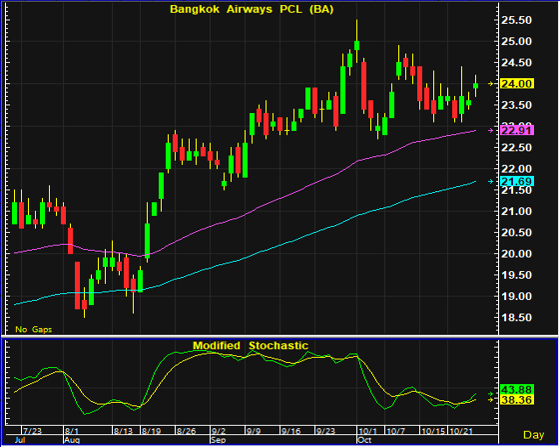
Task: Click the 8/26 date marker
Action: pos(186,431)
